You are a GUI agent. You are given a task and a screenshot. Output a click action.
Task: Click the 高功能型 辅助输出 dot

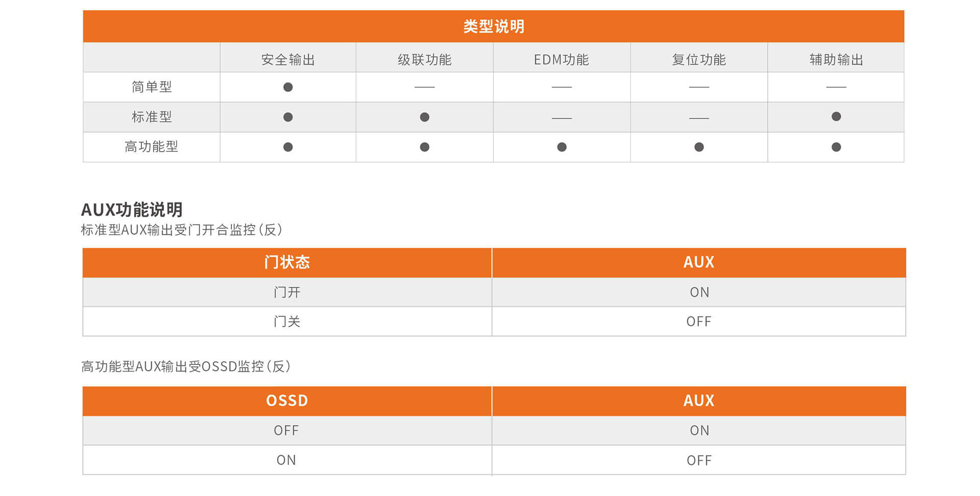point(836,147)
